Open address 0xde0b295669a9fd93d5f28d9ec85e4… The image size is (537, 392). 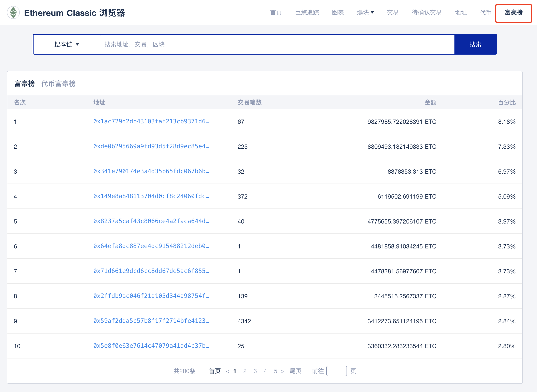[151, 146]
